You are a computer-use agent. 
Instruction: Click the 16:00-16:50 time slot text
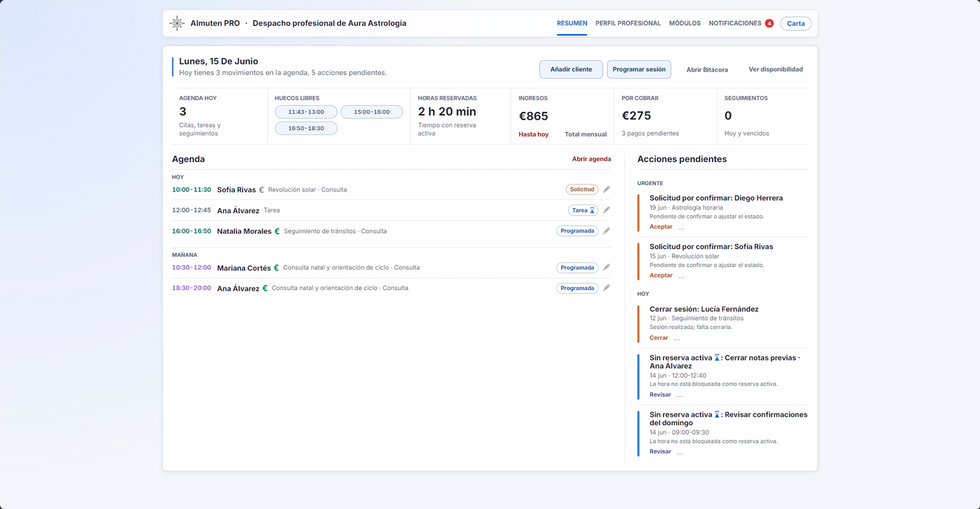192,231
